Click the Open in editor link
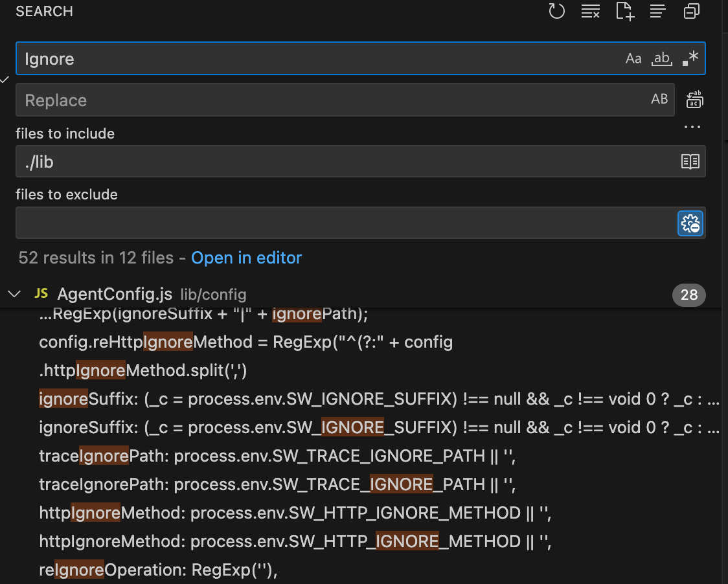This screenshot has height=584, width=728. [246, 258]
